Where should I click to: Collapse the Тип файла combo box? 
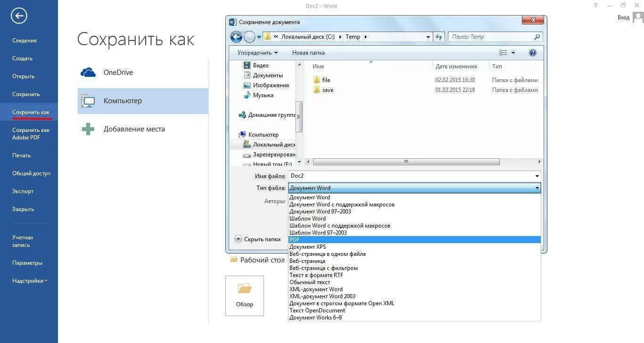pyautogui.click(x=537, y=188)
